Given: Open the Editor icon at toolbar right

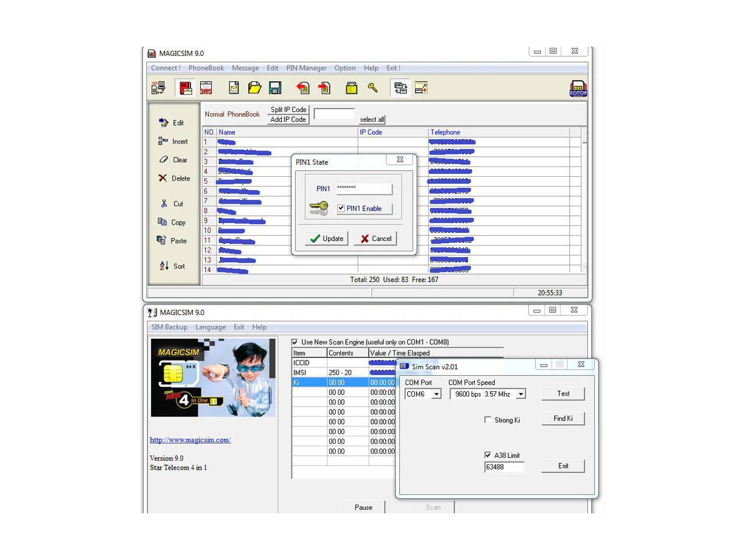Looking at the screenshot, I should [578, 89].
